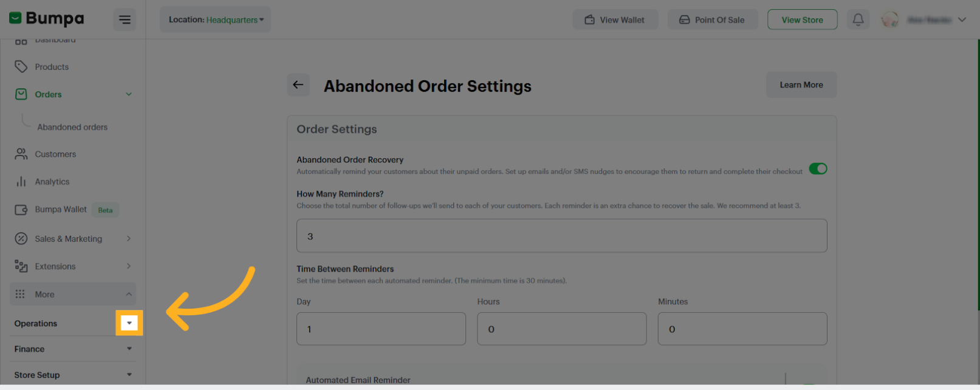
Task: Open notifications bell
Action: point(858,20)
